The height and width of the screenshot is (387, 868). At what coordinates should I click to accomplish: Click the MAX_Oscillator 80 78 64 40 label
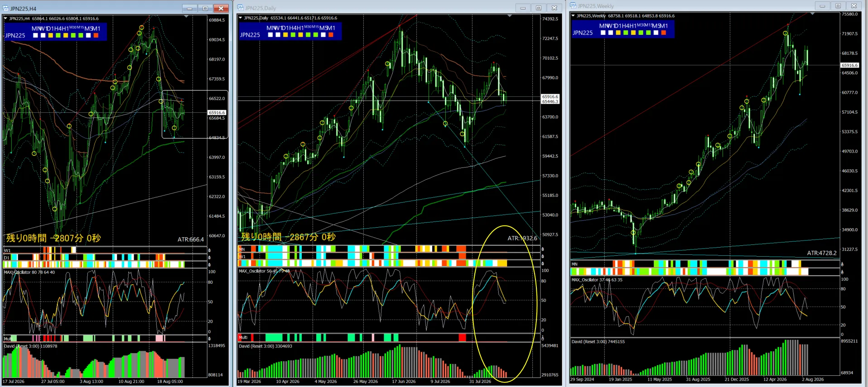[x=29, y=272]
